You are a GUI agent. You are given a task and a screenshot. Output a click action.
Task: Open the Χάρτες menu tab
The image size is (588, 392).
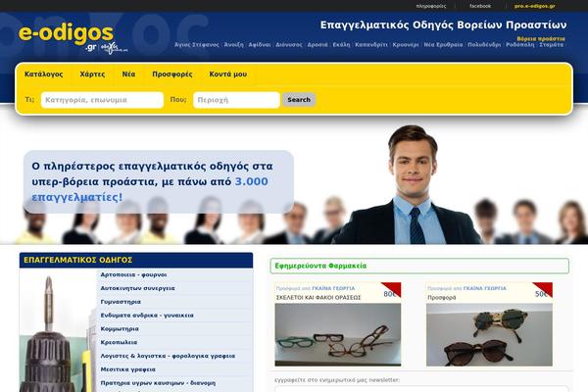click(x=92, y=74)
